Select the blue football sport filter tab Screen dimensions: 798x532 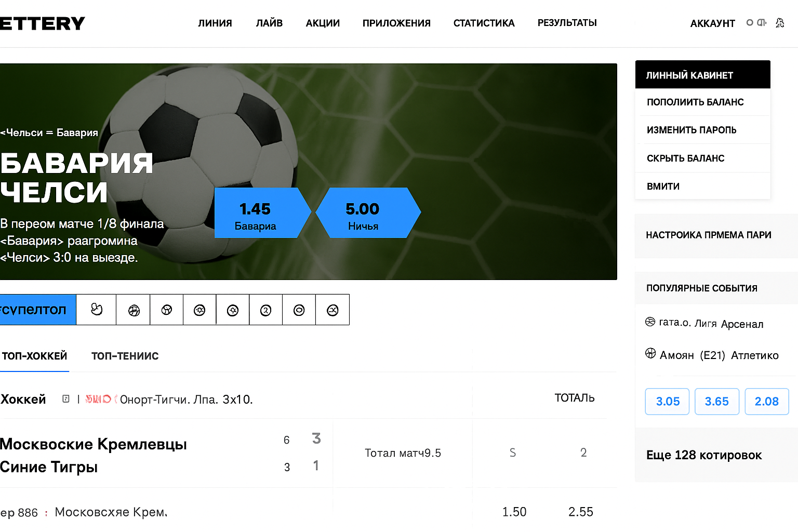click(x=38, y=310)
